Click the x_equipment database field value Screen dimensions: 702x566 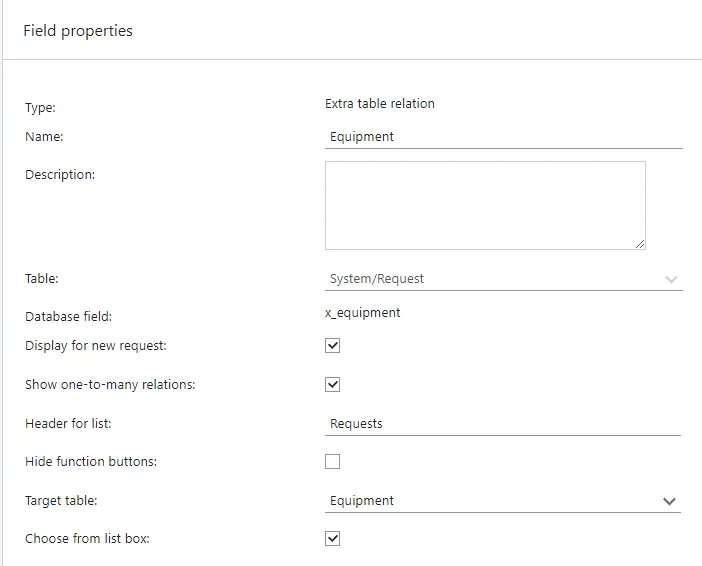tap(363, 313)
